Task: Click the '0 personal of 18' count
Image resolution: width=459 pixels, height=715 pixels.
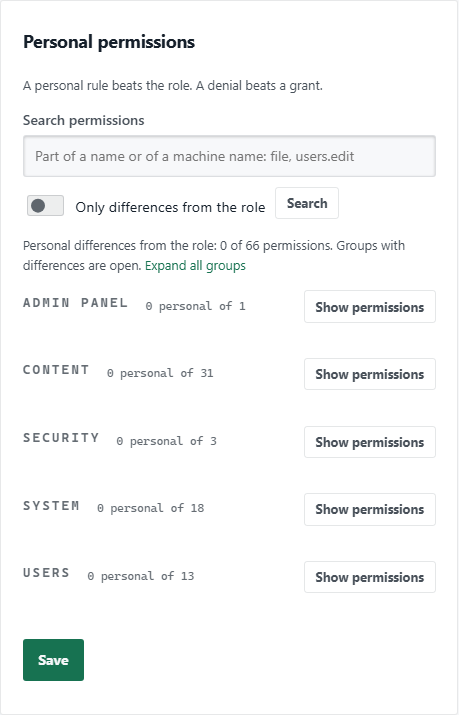Action: 150,508
